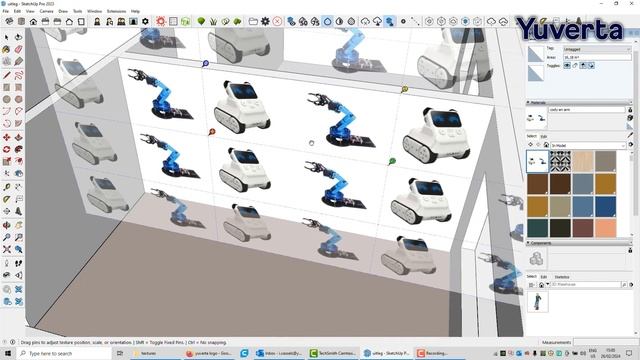Click the 3D Warehouse search field
The width and height of the screenshot is (640, 360).
[x=586, y=284]
